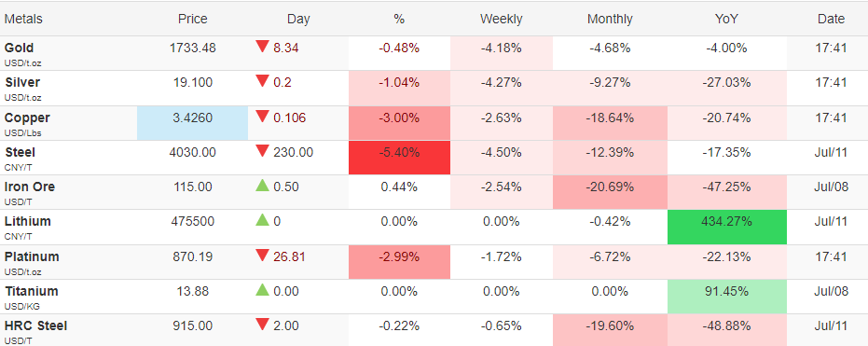Open the Gold commodity link
This screenshot has height=346, width=868.
(19, 48)
